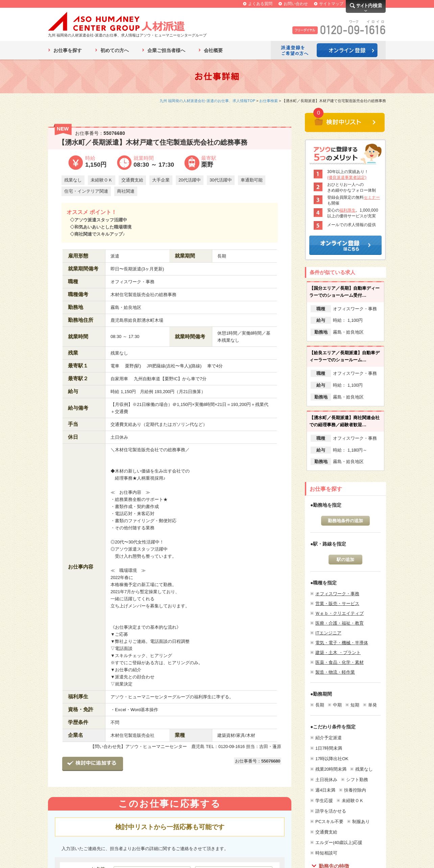The image size is (434, 868).
Task: Click the 残業なし tag
Action: (73, 180)
